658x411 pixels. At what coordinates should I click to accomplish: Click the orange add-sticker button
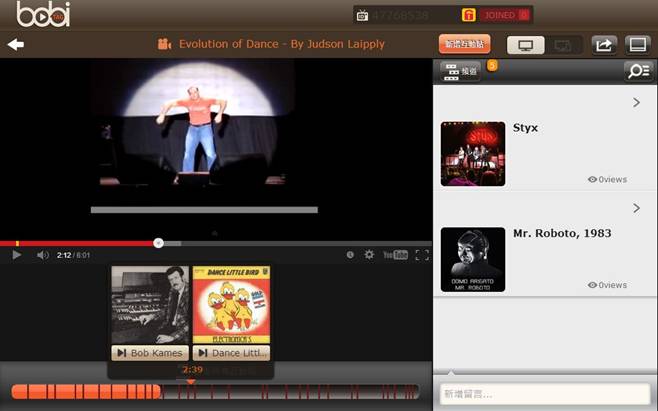(465, 44)
